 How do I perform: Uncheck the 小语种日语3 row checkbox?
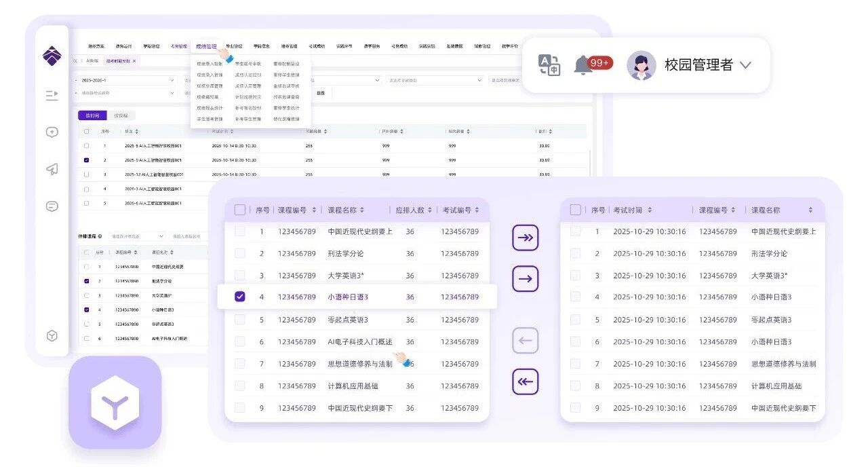point(240,297)
